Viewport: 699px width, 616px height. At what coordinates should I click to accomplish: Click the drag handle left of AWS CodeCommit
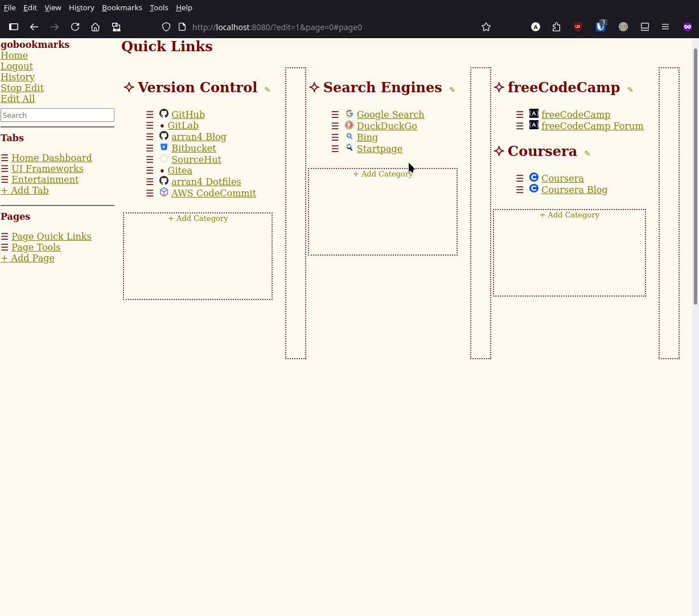(150, 193)
